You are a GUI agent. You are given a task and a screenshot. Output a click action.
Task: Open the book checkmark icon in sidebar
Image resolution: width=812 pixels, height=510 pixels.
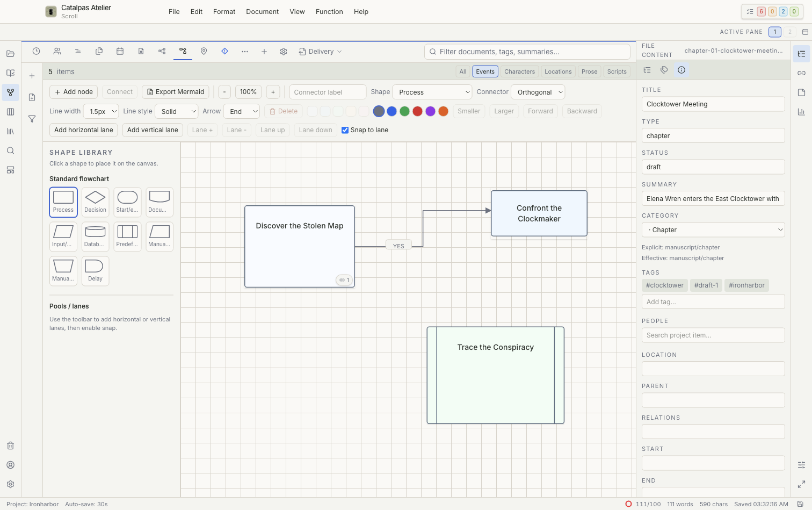click(10, 73)
